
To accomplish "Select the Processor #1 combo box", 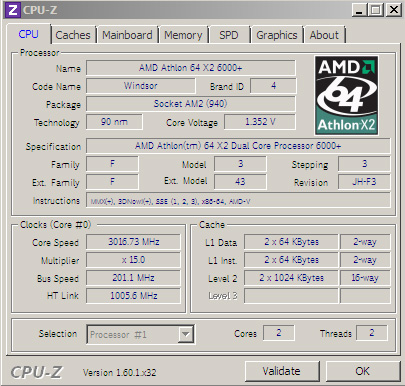I will click(x=141, y=334).
